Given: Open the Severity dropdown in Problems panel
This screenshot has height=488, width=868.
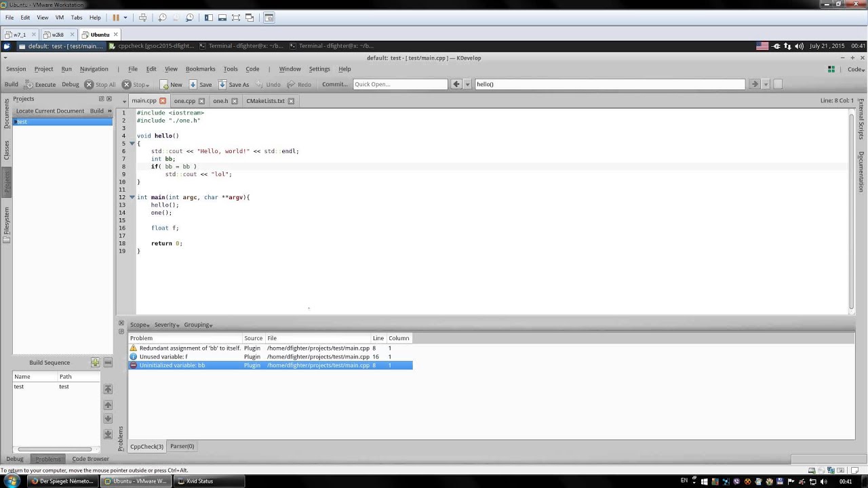Looking at the screenshot, I should click(167, 325).
